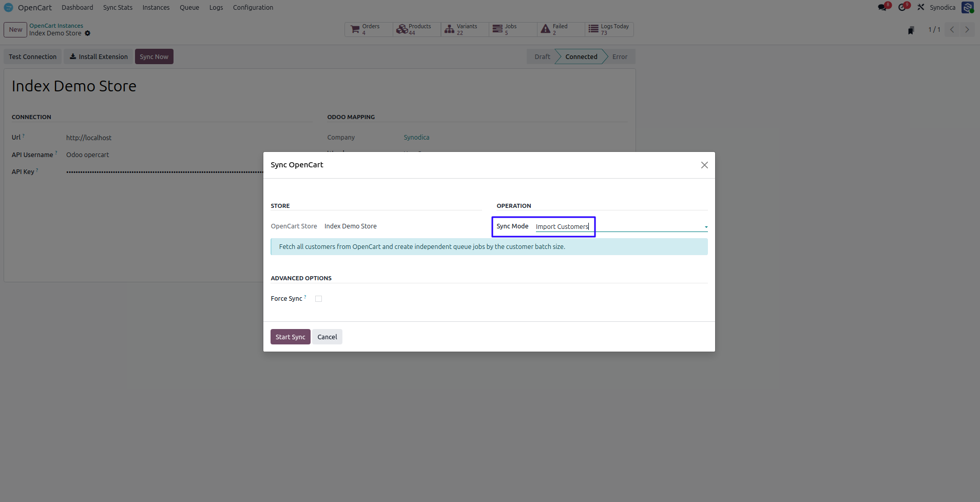Go to previous record arrow

(952, 29)
